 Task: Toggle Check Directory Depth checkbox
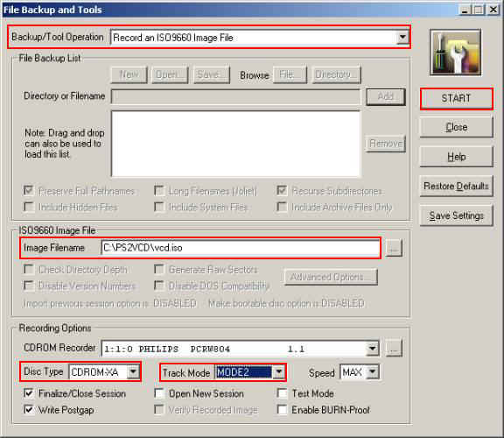pyautogui.click(x=29, y=269)
